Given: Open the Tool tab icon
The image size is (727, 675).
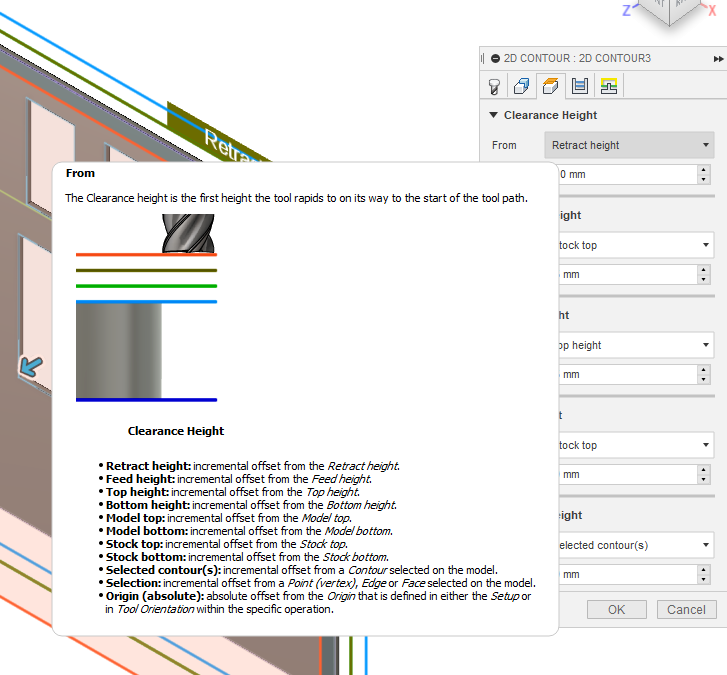Looking at the screenshot, I should click(494, 86).
